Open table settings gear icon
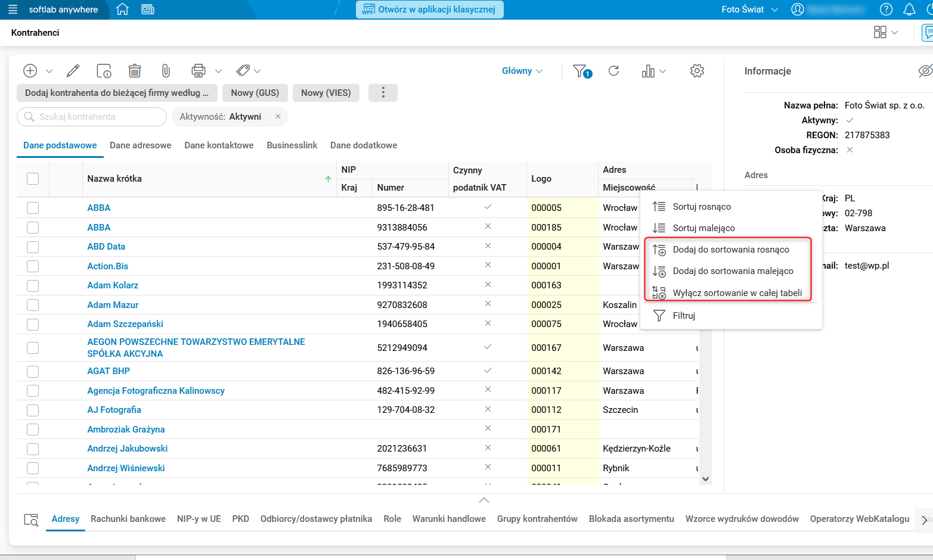Screen dimensions: 933x560 pyautogui.click(x=697, y=71)
